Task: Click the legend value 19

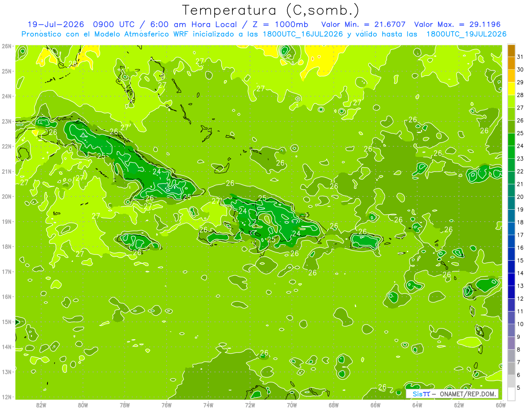Action: point(520,209)
